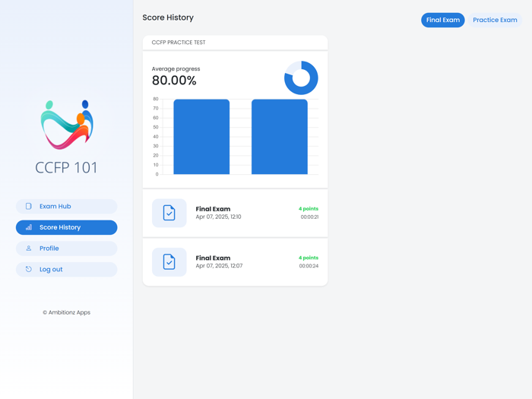Click the Log out clock-arrow icon

pos(29,269)
